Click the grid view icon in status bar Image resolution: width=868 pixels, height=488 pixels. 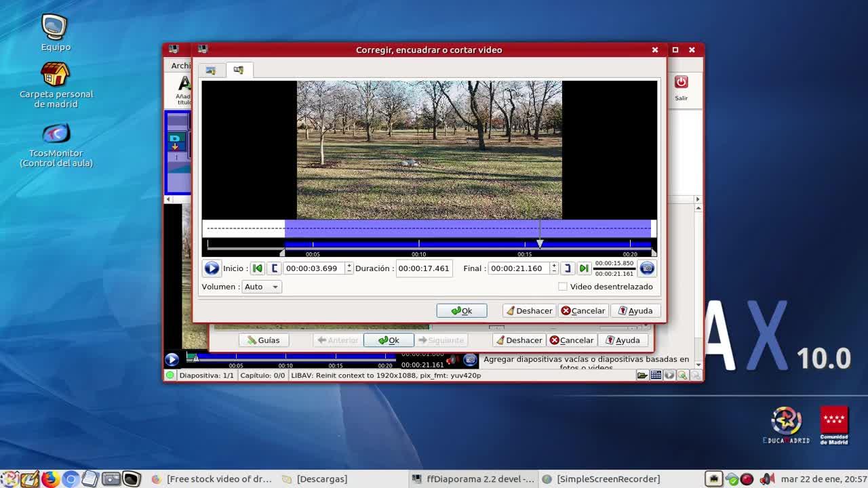pyautogui.click(x=656, y=375)
